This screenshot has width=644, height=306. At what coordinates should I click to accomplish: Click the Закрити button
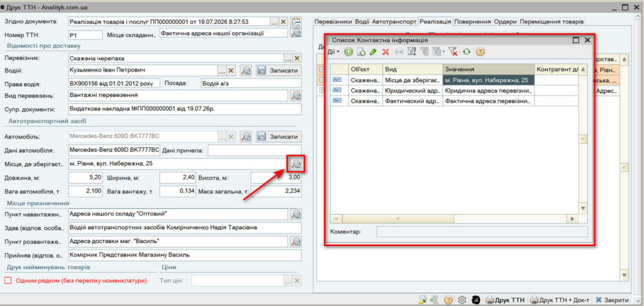tap(612, 300)
